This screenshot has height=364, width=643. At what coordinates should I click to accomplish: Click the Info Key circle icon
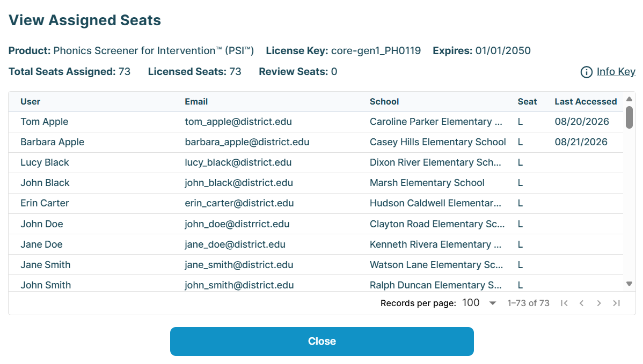(x=586, y=72)
